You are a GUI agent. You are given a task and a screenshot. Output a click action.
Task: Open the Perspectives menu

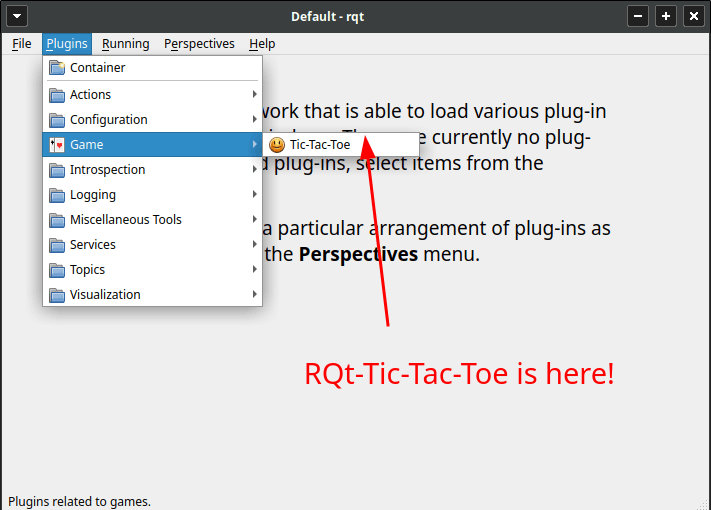point(200,44)
